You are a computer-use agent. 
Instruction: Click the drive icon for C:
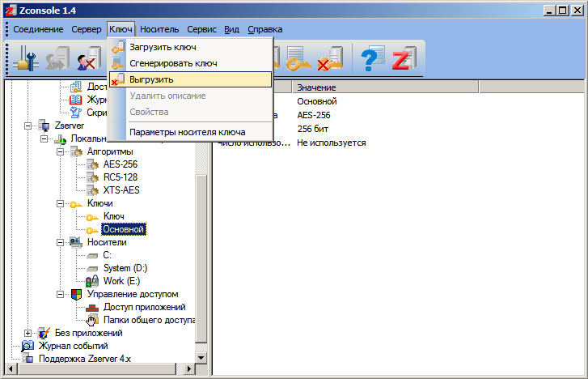pyautogui.click(x=92, y=256)
